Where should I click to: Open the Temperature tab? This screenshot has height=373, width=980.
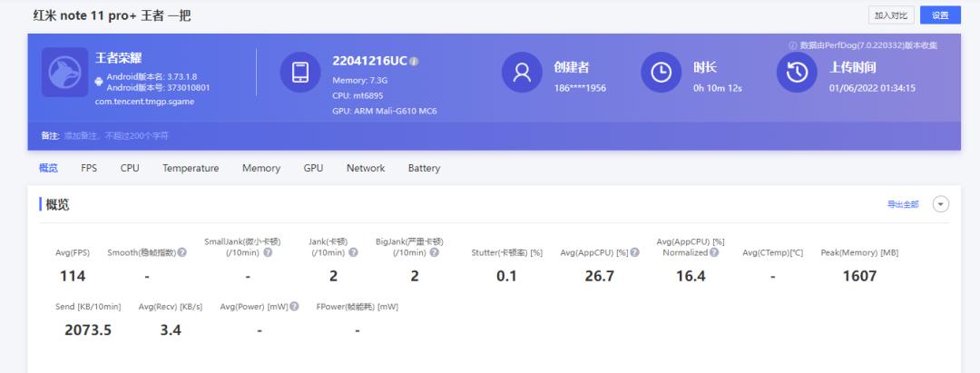[x=191, y=168]
